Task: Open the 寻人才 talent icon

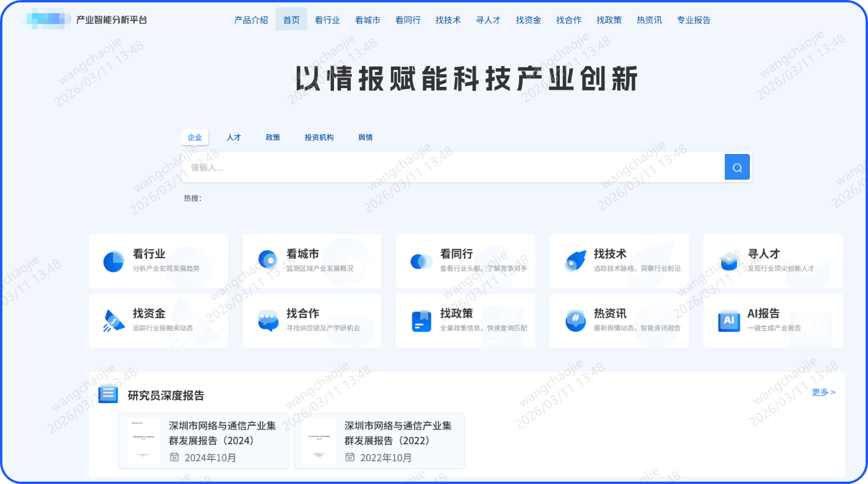Action: [x=728, y=261]
